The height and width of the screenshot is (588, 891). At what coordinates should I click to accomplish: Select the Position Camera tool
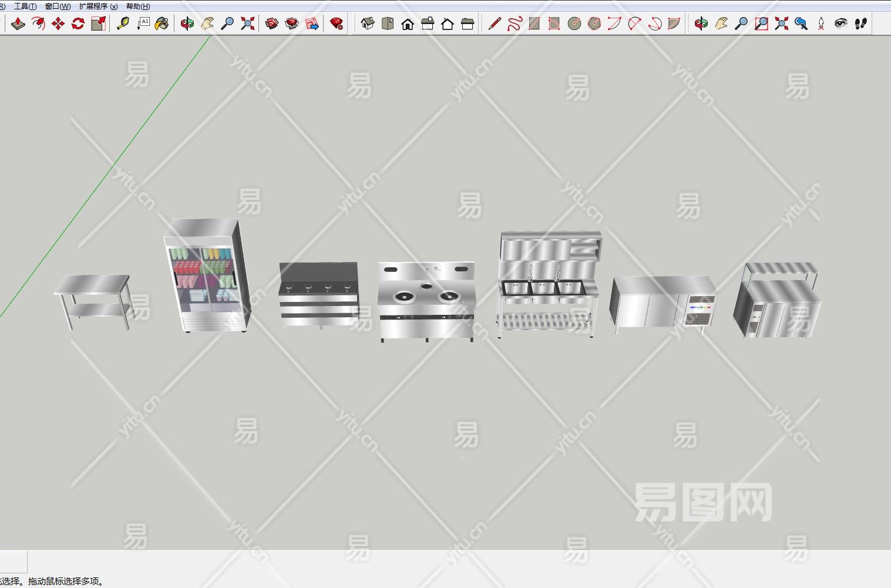(821, 23)
